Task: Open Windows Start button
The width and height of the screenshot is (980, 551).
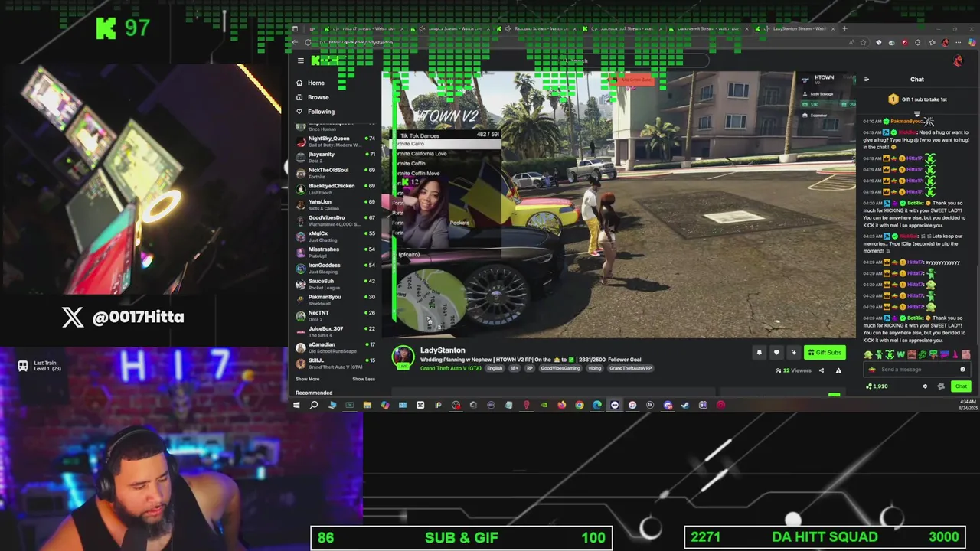Action: (296, 405)
